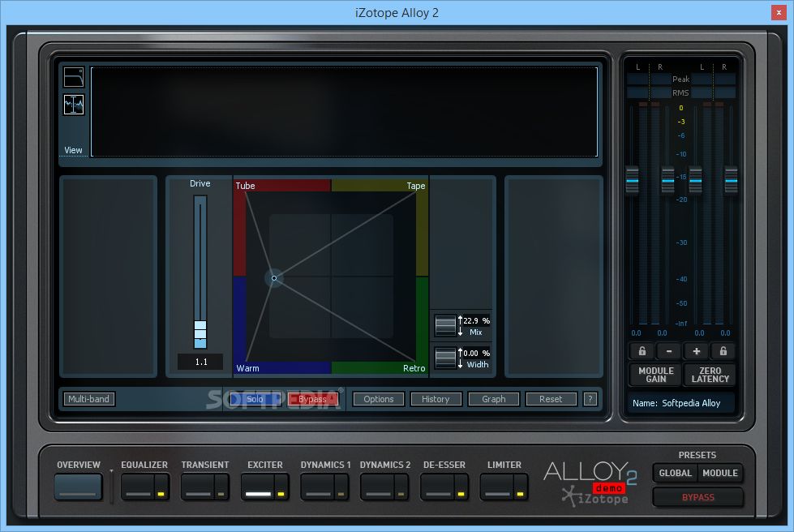The width and height of the screenshot is (794, 532).
Task: Click the Width slider control
Action: (x=445, y=358)
